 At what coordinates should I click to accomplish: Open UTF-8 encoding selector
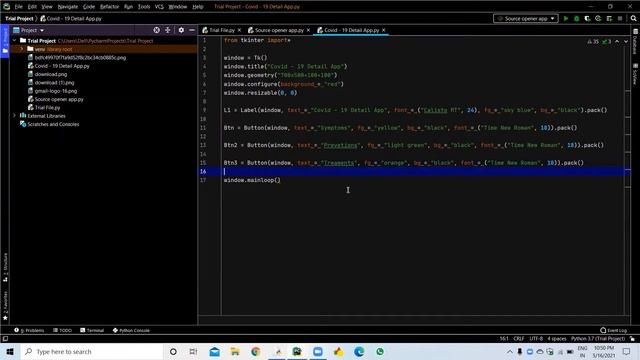536,339
